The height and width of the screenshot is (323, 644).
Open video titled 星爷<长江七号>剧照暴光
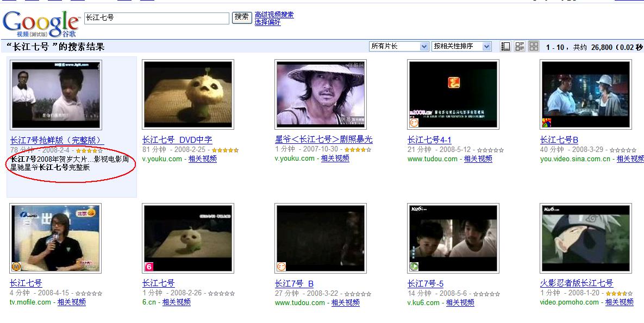point(324,139)
